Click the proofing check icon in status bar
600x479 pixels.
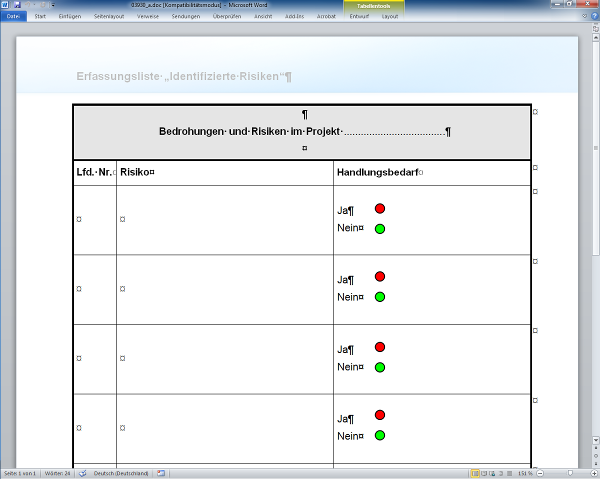83,473
